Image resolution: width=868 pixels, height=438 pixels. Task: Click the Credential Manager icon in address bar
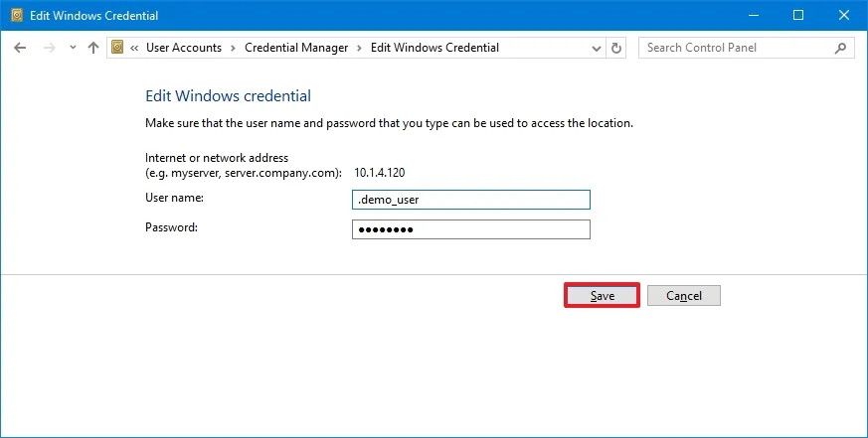coord(117,47)
